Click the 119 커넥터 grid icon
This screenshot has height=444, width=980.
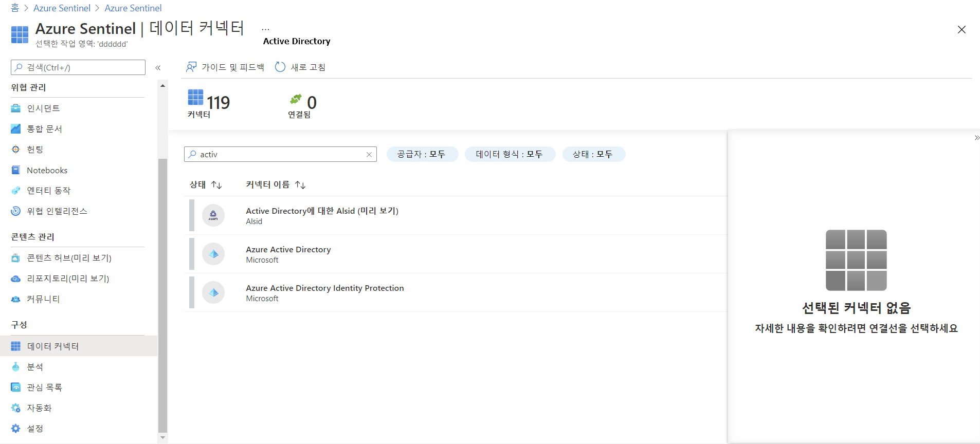point(196,97)
